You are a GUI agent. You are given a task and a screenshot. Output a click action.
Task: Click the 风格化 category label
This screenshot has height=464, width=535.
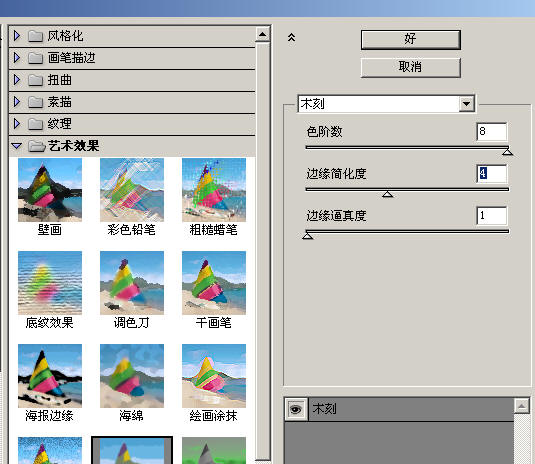tap(65, 36)
